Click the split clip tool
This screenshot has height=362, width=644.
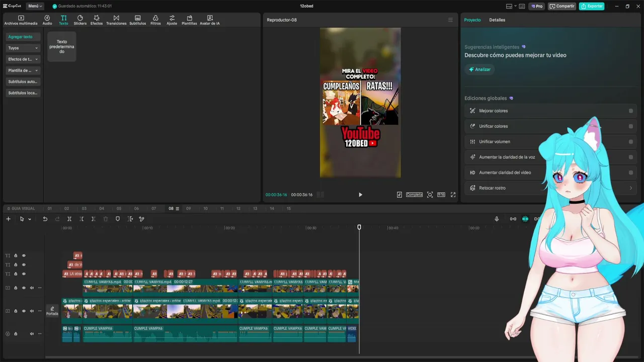tap(69, 219)
